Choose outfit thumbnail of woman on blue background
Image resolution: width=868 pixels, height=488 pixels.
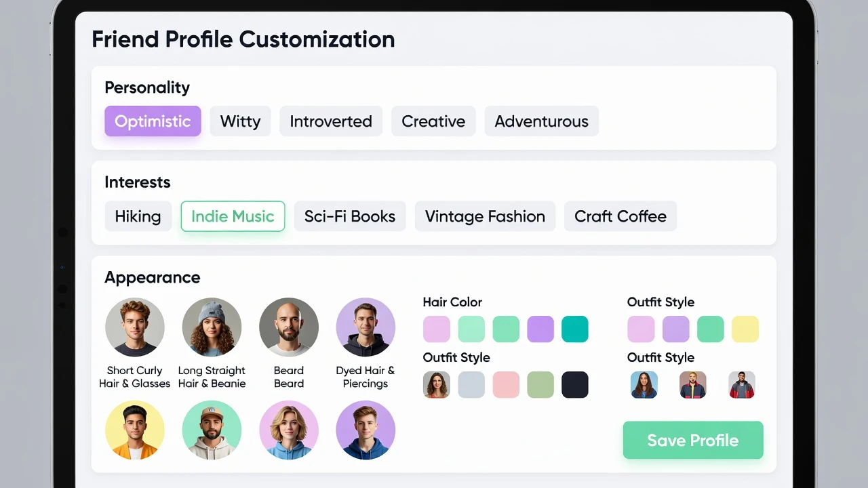644,384
